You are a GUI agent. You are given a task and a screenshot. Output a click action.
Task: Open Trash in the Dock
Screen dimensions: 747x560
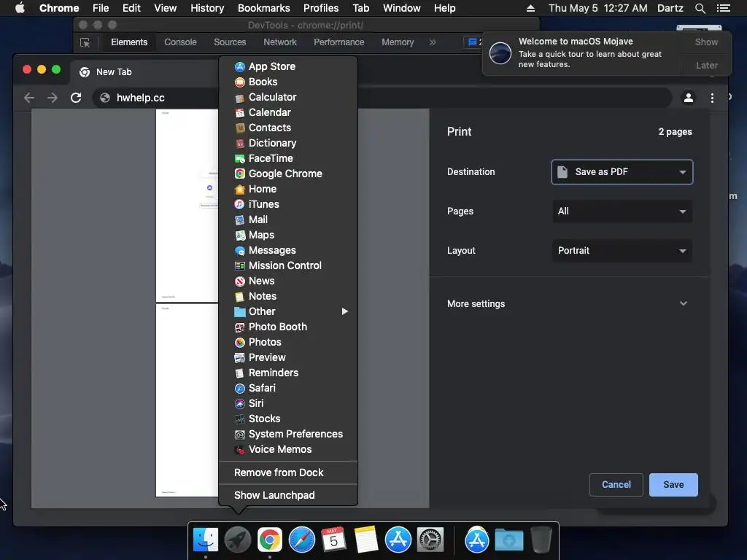[541, 540]
